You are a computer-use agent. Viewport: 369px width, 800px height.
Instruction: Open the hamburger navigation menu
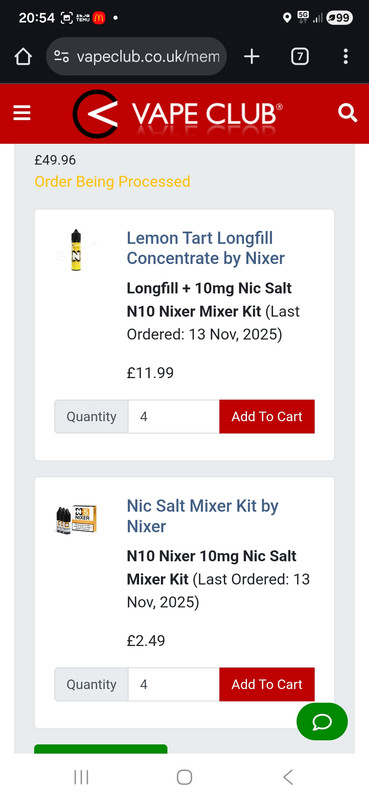pos(21,113)
